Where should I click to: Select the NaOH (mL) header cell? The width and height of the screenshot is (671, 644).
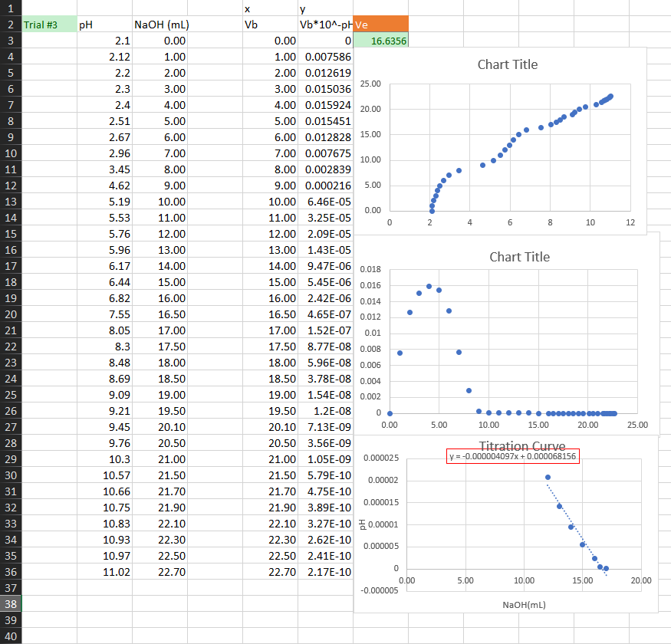(153, 25)
